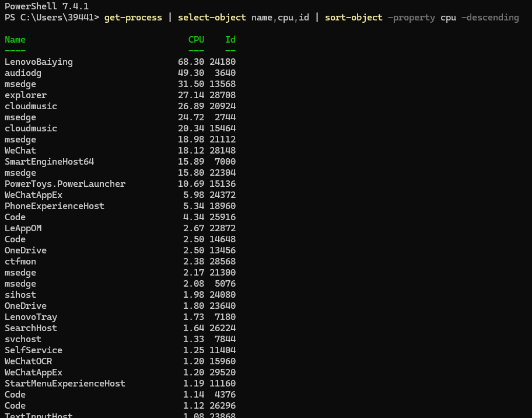Viewport: 532px width, 418px height.
Task: Click process Id "24180"
Action: (223, 62)
